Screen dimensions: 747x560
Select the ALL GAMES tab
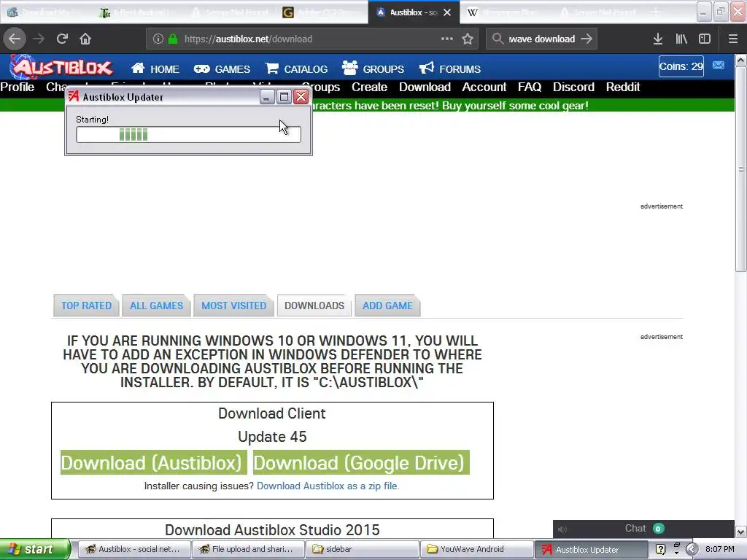(156, 306)
